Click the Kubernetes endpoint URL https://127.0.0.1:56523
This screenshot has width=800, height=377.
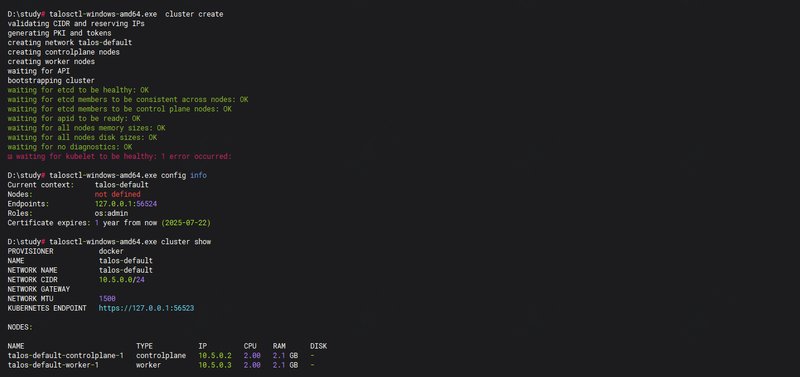tap(146, 308)
